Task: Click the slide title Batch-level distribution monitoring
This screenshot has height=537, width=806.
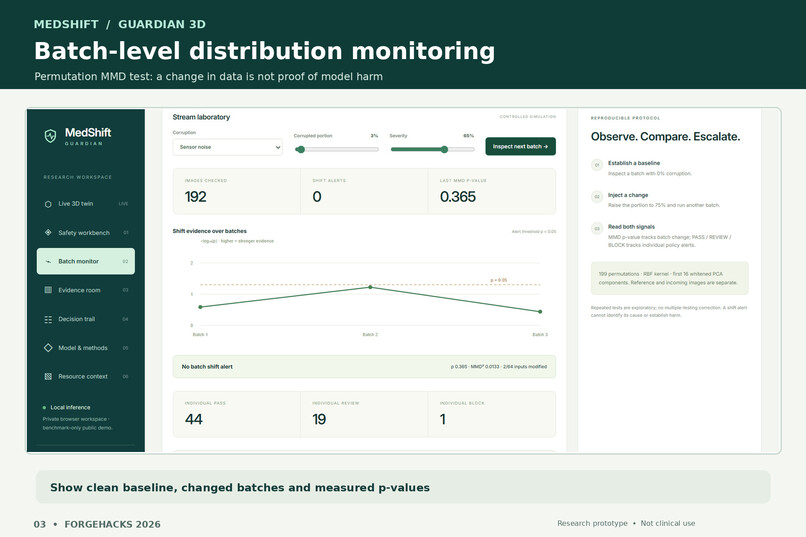Action: click(x=264, y=51)
